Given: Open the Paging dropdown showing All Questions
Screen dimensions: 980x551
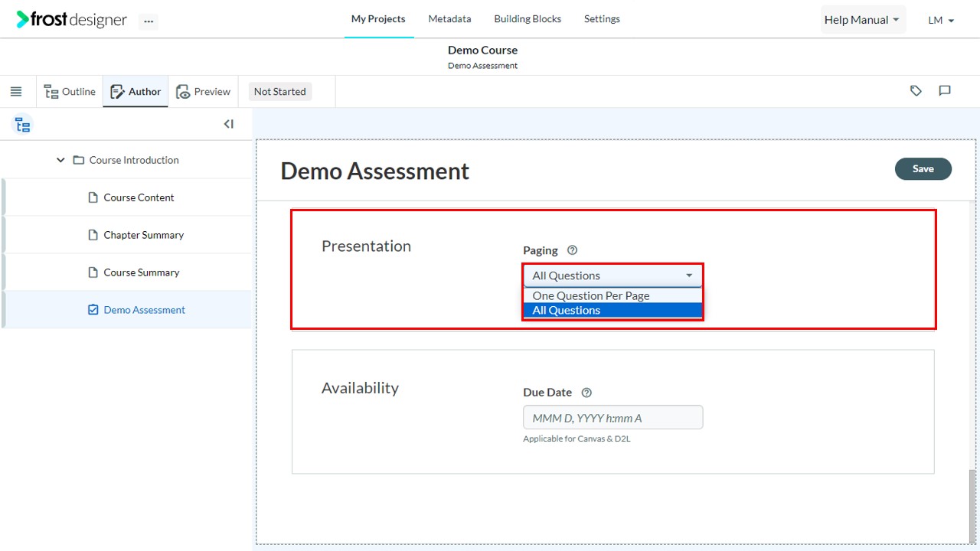Looking at the screenshot, I should pos(612,275).
